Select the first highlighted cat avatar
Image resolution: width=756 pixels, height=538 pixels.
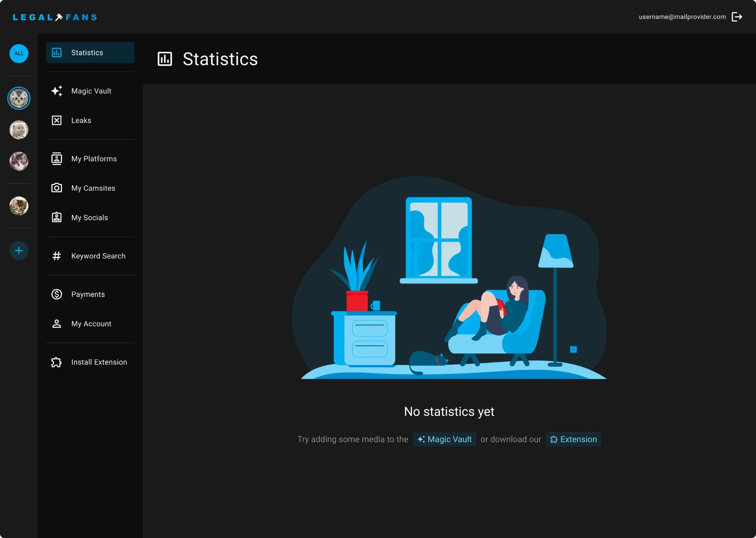(x=19, y=98)
